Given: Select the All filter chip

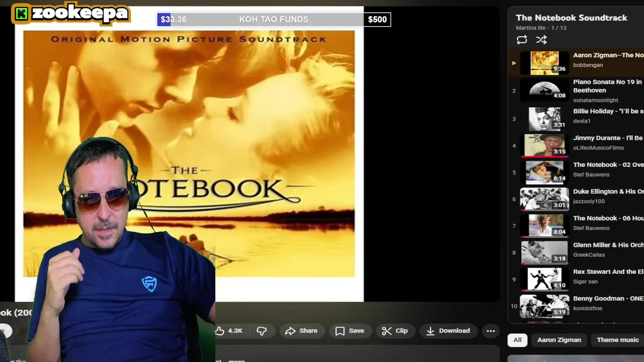Looking at the screenshot, I should [517, 340].
